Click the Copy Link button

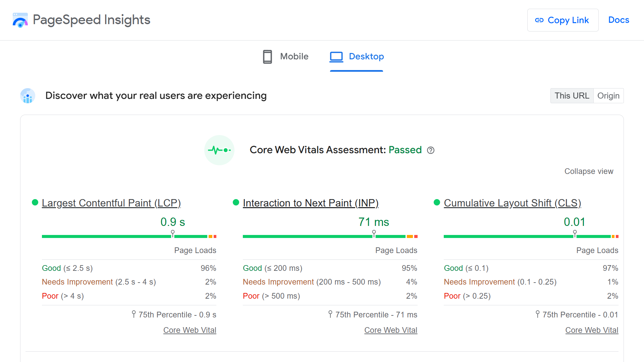[563, 20]
